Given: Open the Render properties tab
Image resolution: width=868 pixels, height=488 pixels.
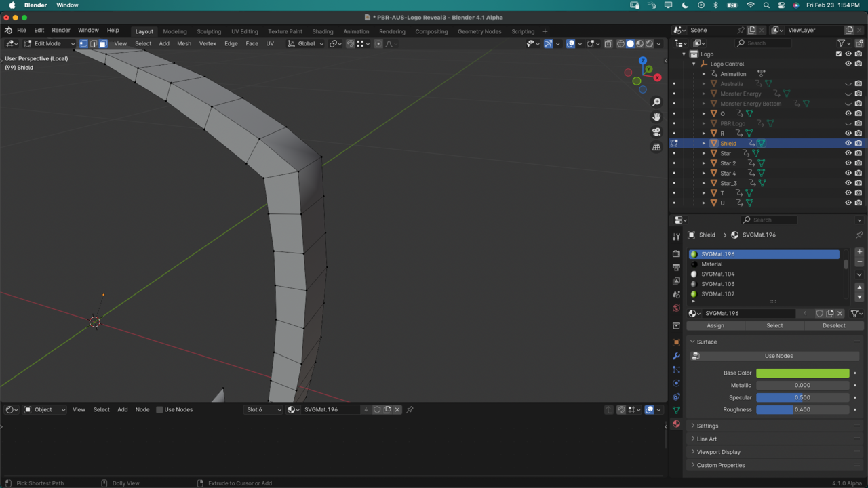Looking at the screenshot, I should click(x=675, y=253).
